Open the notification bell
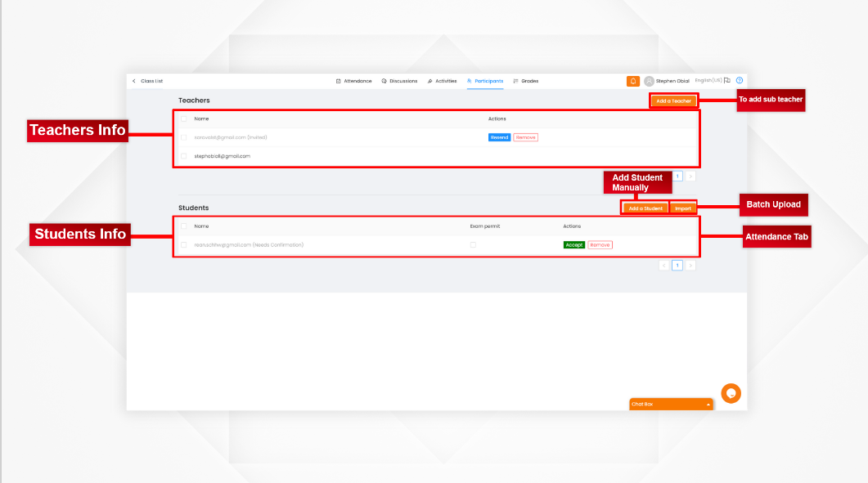The height and width of the screenshot is (483, 868). point(633,81)
